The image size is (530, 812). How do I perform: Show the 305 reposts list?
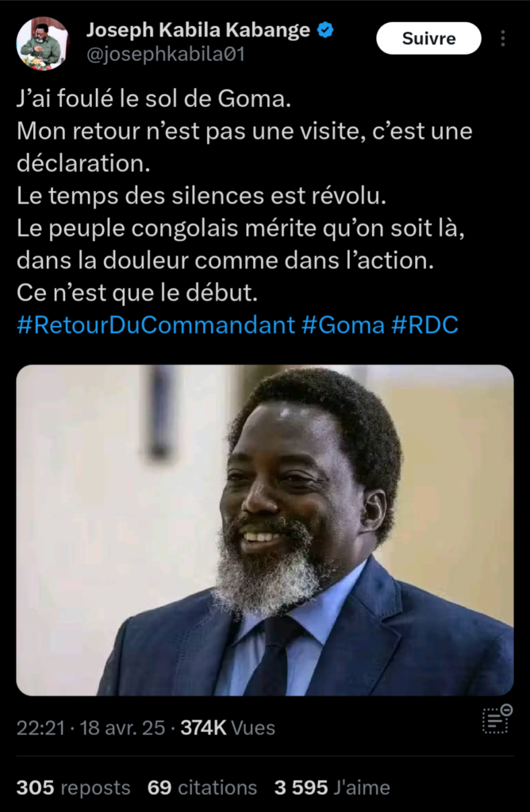(x=73, y=787)
